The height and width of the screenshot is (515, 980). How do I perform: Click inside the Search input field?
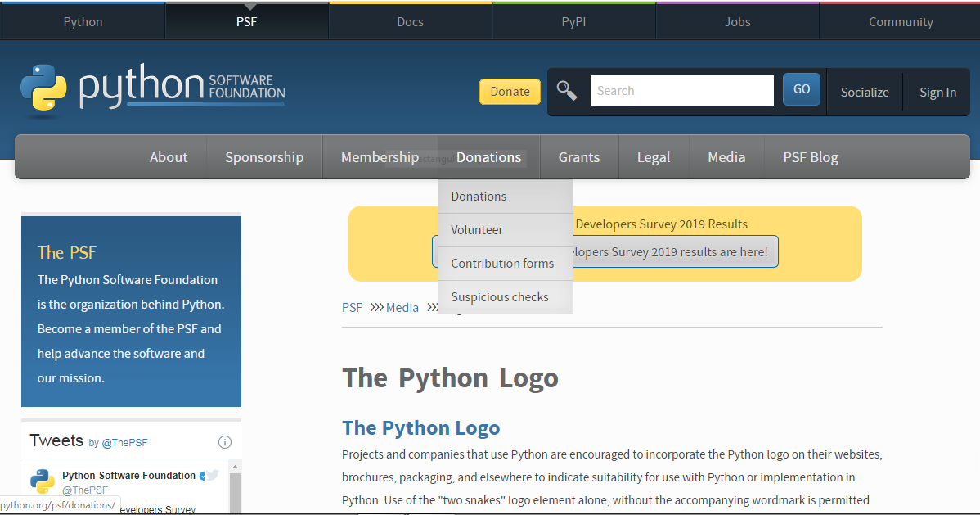[681, 90]
